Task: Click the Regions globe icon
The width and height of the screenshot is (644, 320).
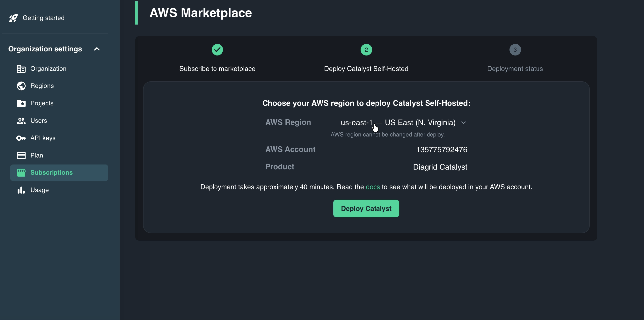Action: click(21, 86)
